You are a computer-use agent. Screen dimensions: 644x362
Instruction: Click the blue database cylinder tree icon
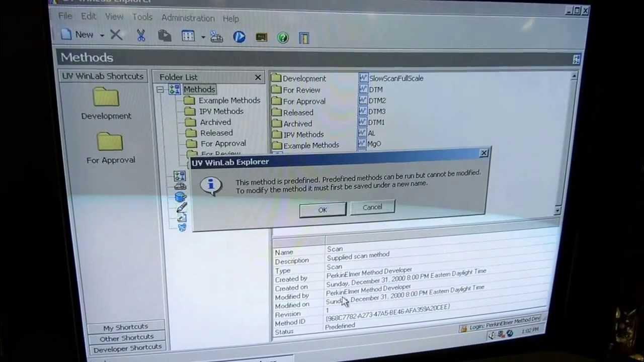[x=181, y=197]
